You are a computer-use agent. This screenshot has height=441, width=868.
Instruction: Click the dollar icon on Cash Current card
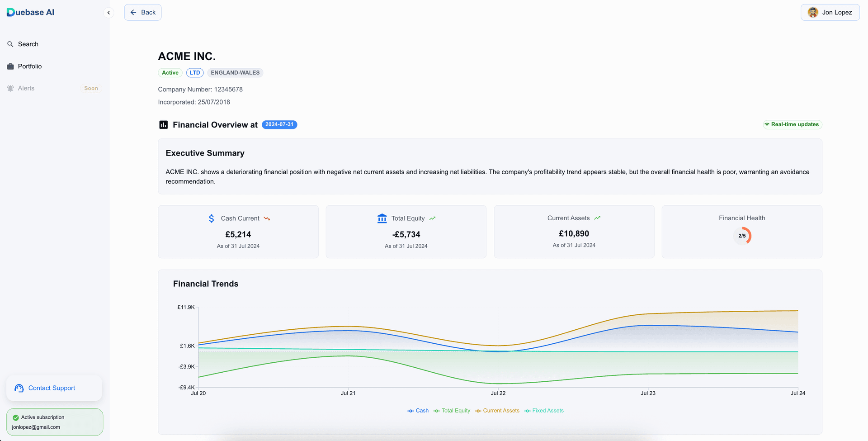212,218
